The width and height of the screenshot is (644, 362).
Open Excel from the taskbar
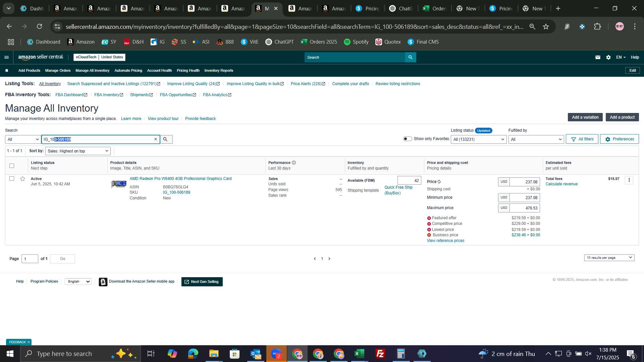360,354
